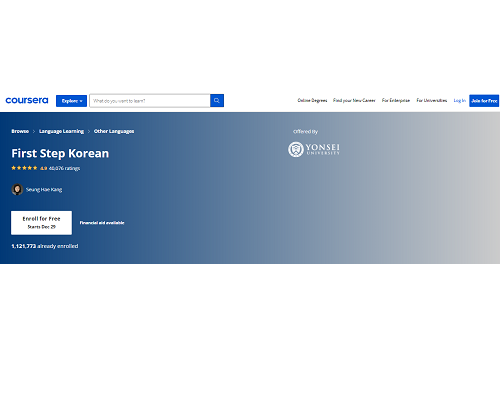Open the Online Degrees menu item
500x400 pixels.
pos(312,100)
